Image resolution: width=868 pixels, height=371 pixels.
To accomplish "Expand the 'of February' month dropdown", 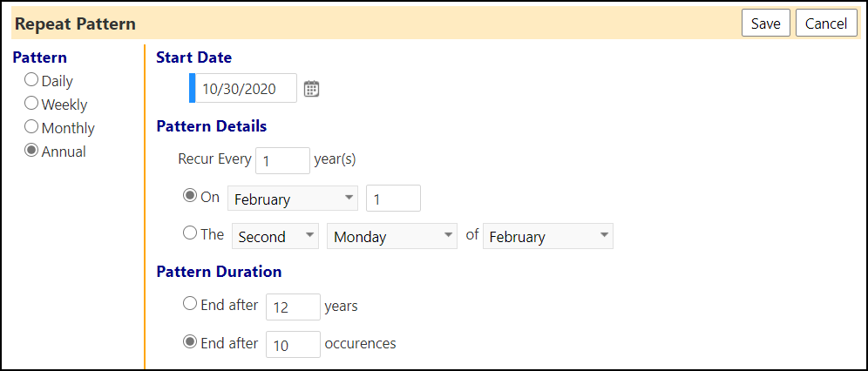I will 548,236.
